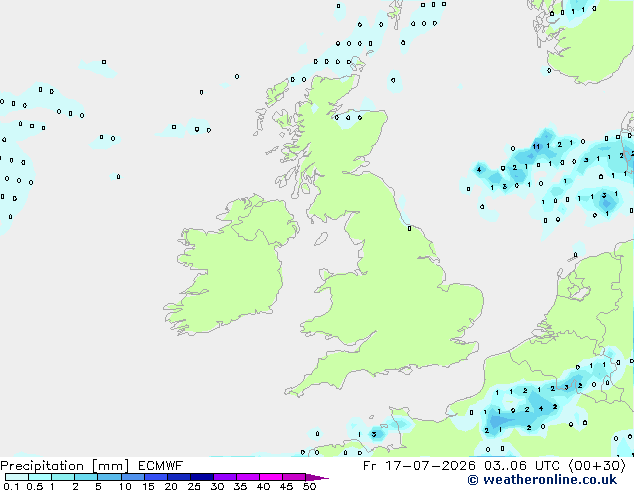Screen dimensions: 634x490
Task: Click the 5–10 mm legend swatch
Action: pos(109,477)
